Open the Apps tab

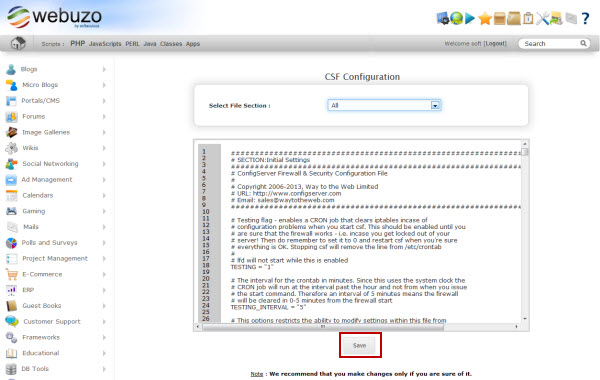pyautogui.click(x=193, y=44)
